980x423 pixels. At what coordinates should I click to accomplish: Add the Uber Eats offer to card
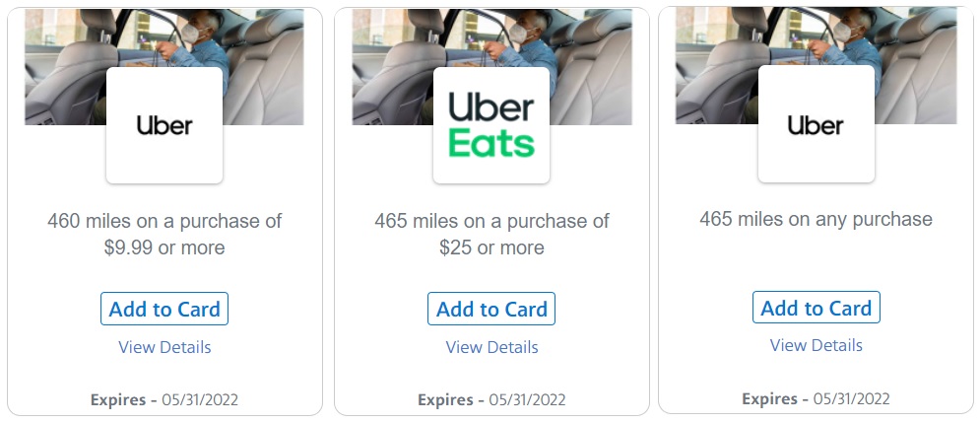coord(491,309)
